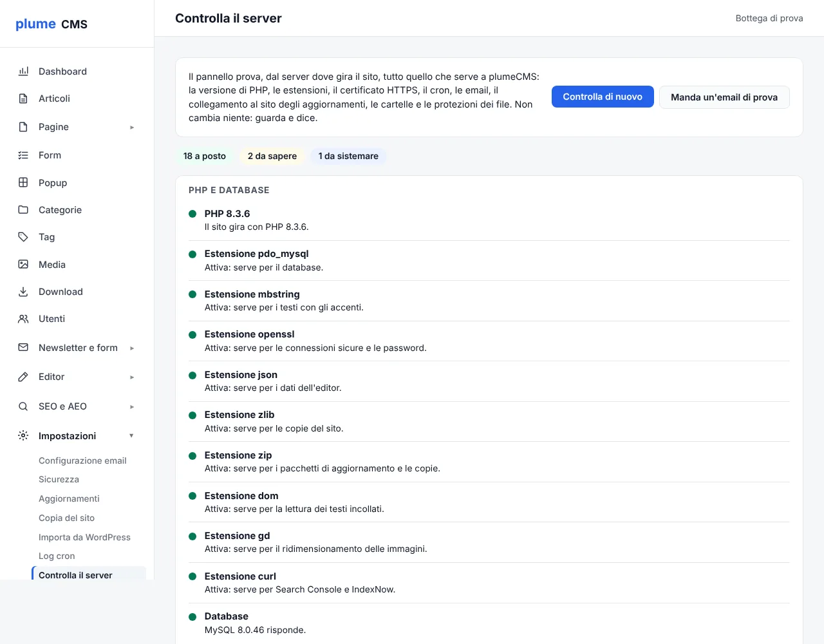This screenshot has width=824, height=644.
Task: Collapse the Impostazioni submenu arrow
Action: pos(131,436)
